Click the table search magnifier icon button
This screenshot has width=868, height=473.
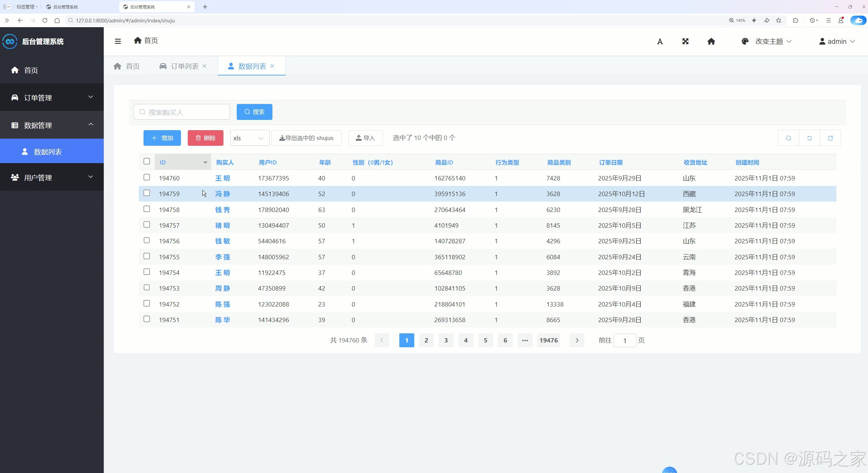(788, 138)
